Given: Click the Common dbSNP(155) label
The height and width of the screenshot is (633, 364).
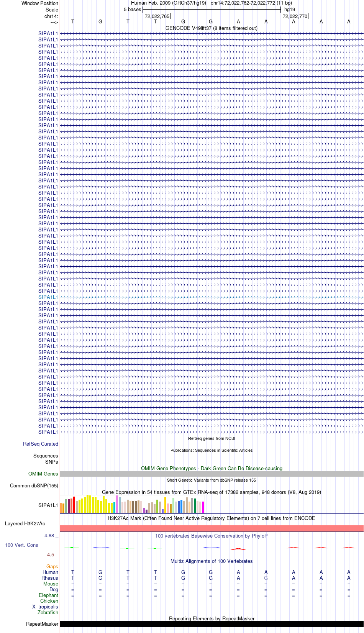Looking at the screenshot, I should pos(34,485).
